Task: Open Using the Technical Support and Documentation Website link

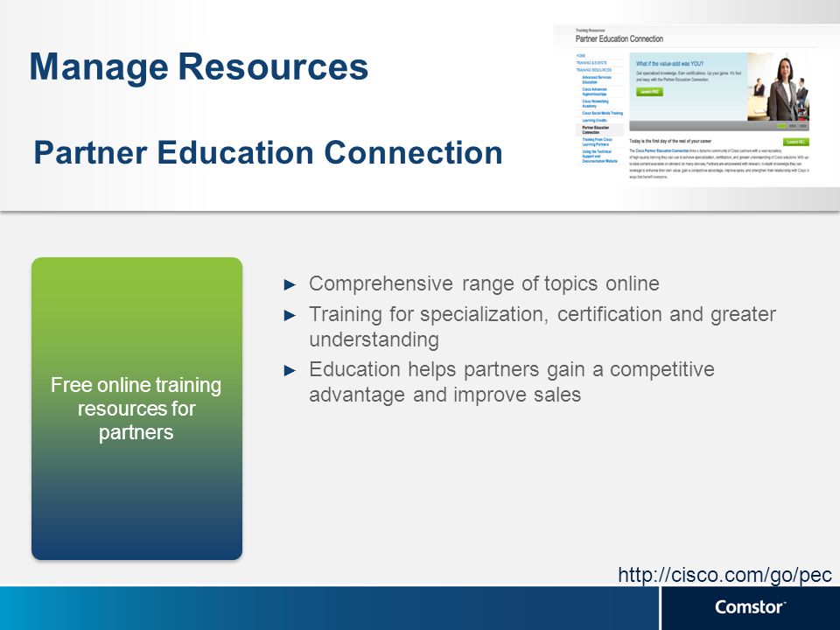Action: coord(599,157)
